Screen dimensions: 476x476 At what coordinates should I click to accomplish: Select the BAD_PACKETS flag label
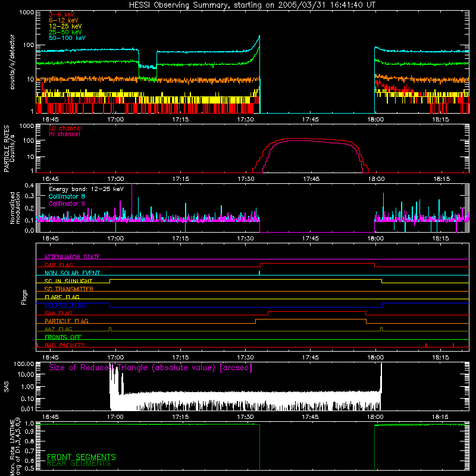(65, 345)
